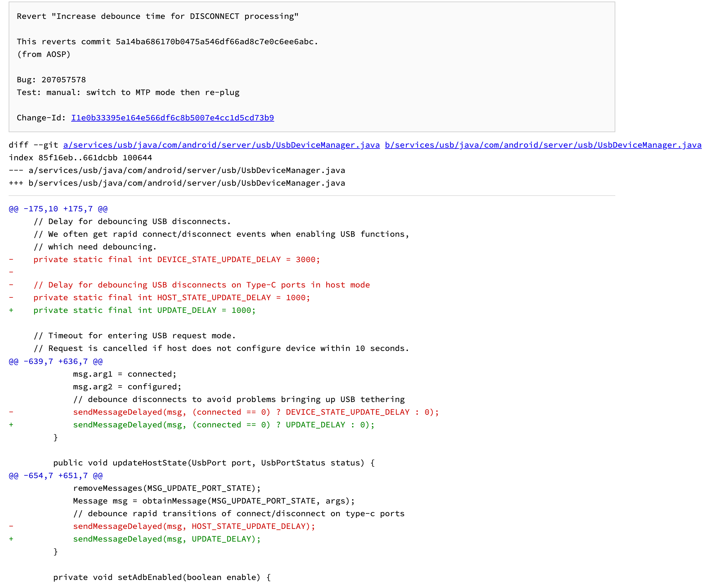Click the 'index 85f16eb..661dcbb 100644' line
Image resolution: width=710 pixels, height=588 pixels.
80,158
